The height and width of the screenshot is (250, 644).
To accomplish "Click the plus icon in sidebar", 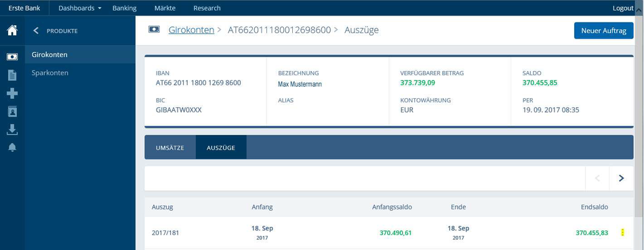I will (x=12, y=93).
